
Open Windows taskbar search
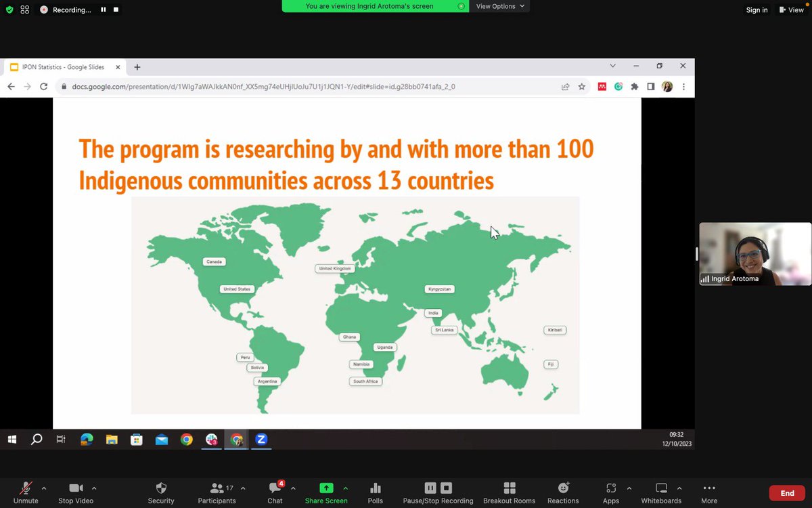pos(37,440)
